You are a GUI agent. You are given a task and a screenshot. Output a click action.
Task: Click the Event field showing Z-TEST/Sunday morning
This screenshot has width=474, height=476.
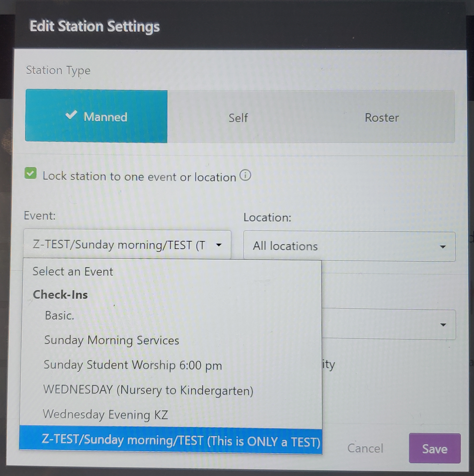tap(118, 245)
